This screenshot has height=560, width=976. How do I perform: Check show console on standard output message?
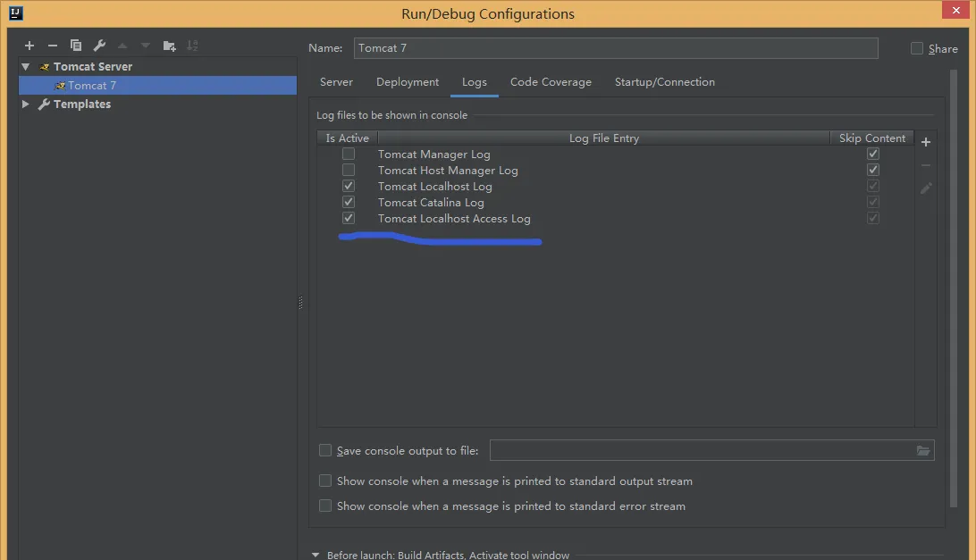(x=325, y=481)
